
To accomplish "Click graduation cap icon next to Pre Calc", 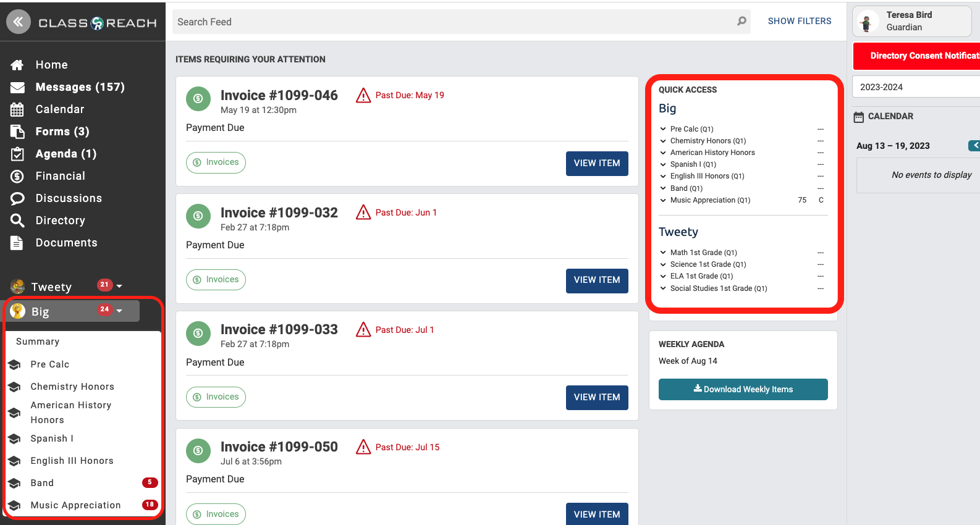I will 15,364.
